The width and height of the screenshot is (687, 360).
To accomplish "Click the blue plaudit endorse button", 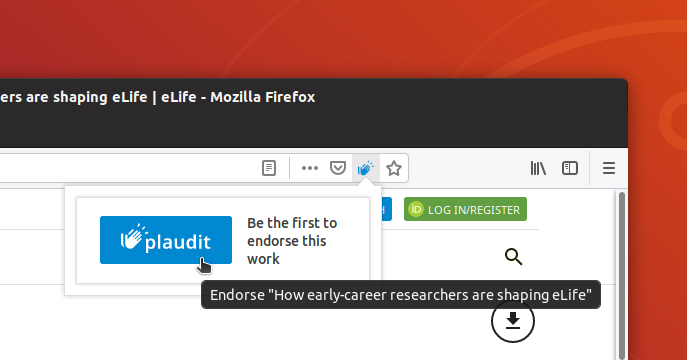I will point(166,240).
